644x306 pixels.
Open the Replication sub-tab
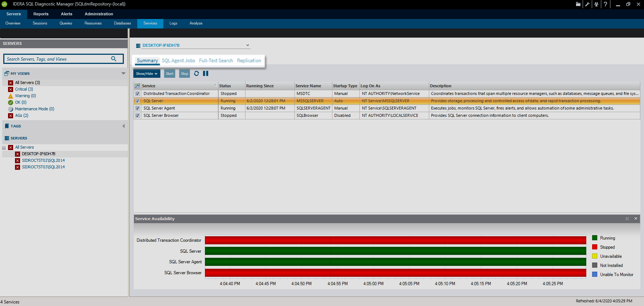point(249,61)
